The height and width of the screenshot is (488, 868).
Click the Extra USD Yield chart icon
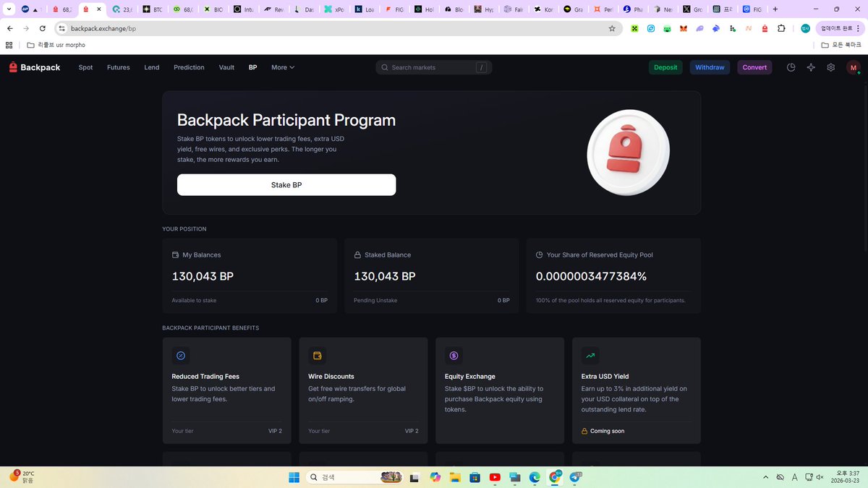590,356
